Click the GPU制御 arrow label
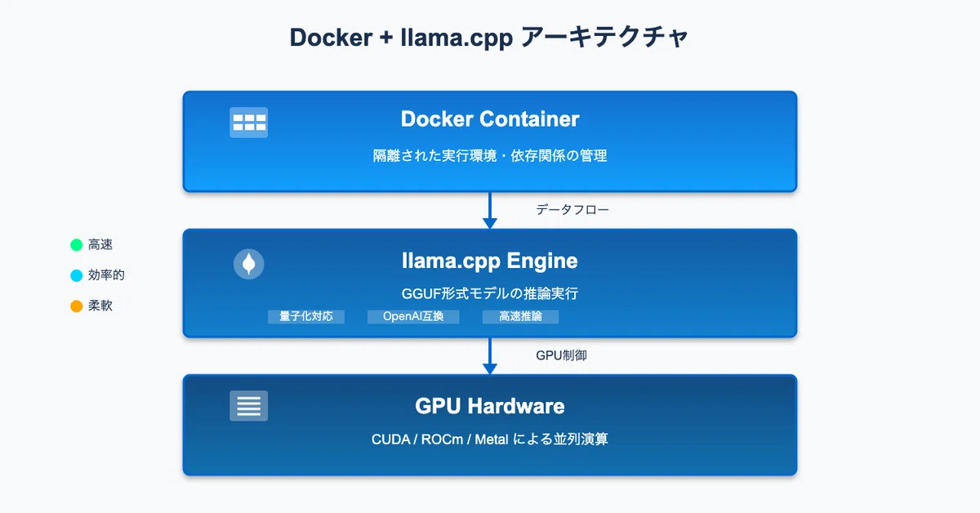Image resolution: width=980 pixels, height=513 pixels. click(x=561, y=355)
